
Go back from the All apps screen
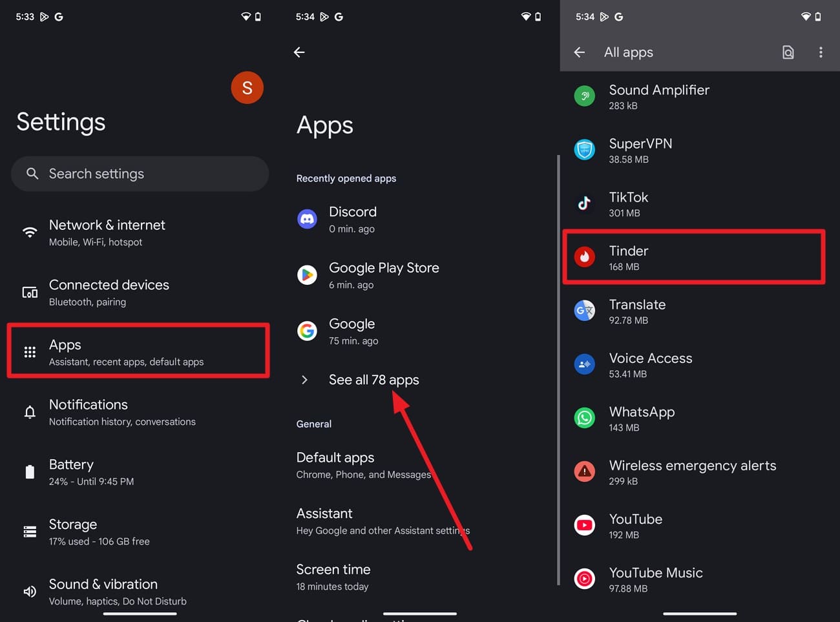580,52
